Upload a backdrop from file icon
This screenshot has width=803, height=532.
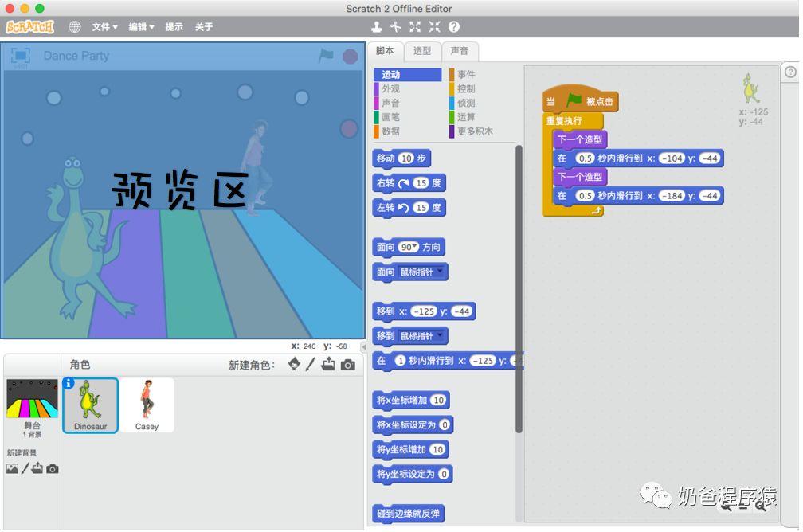(37, 469)
